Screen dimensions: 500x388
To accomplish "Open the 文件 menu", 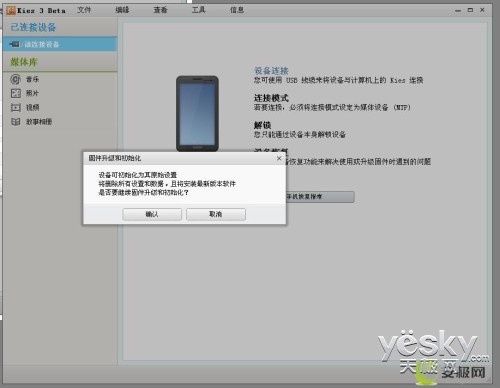I will 84,10.
